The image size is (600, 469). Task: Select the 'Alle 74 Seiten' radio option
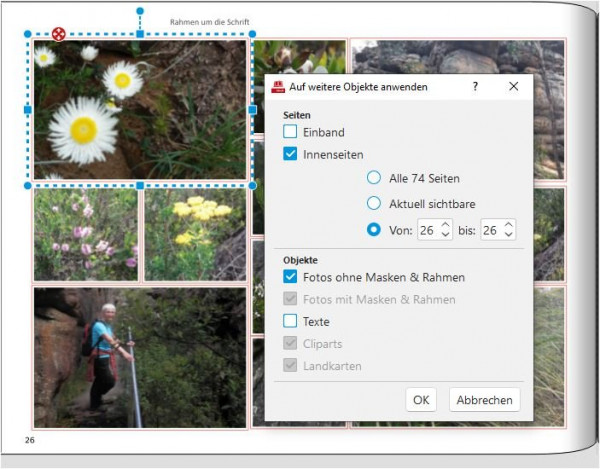(374, 178)
